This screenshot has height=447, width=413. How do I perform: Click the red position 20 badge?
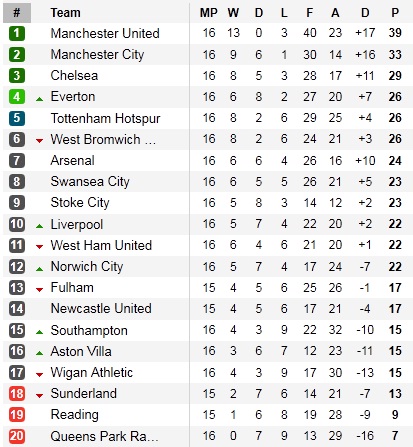click(x=17, y=436)
